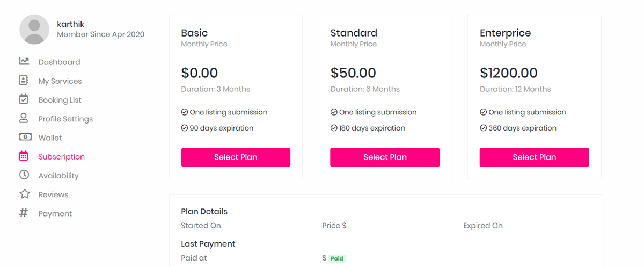The height and width of the screenshot is (267, 644).
Task: Click the green Paid status badge
Action: [x=336, y=258]
